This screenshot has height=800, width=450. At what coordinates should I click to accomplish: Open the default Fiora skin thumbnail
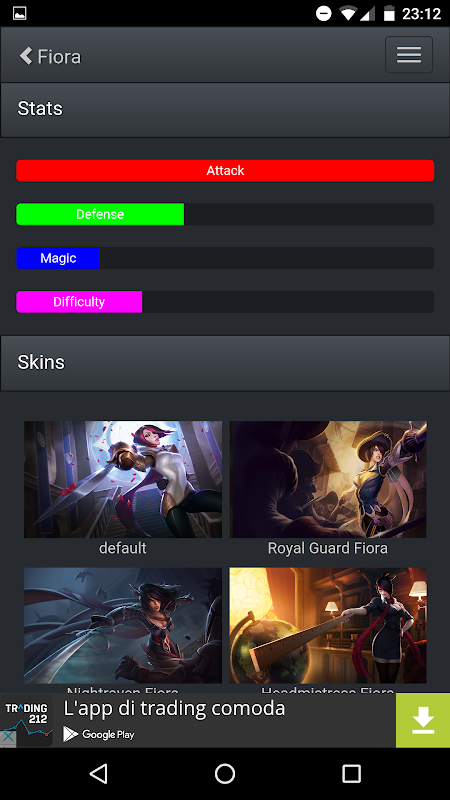(x=123, y=479)
